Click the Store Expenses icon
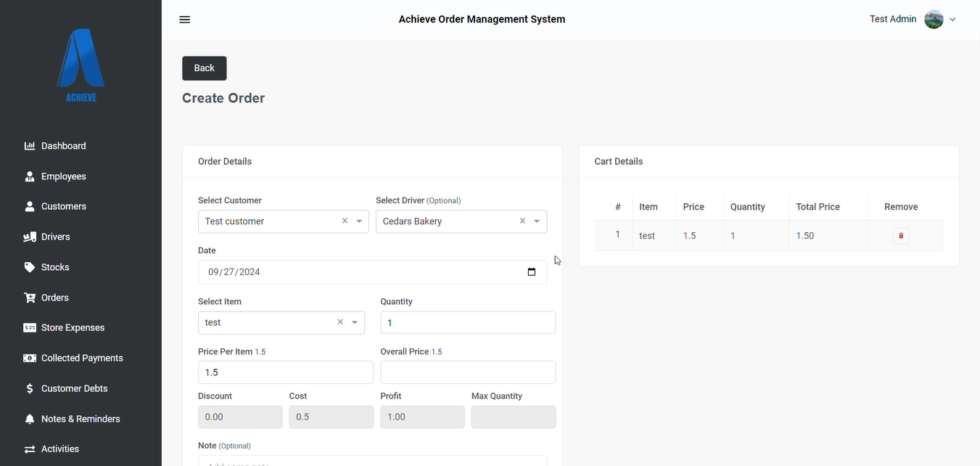The width and height of the screenshot is (980, 466). click(30, 328)
